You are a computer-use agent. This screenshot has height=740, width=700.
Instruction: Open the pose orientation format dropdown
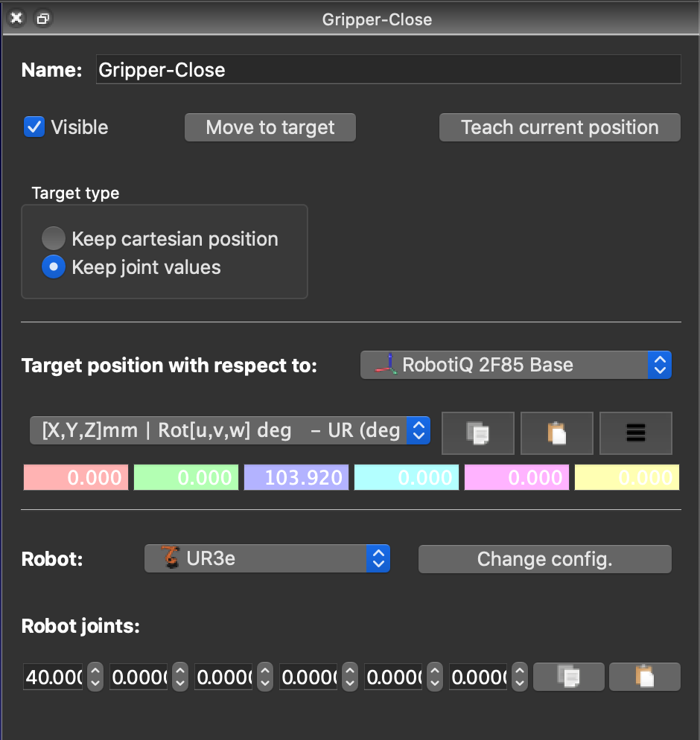coord(229,430)
